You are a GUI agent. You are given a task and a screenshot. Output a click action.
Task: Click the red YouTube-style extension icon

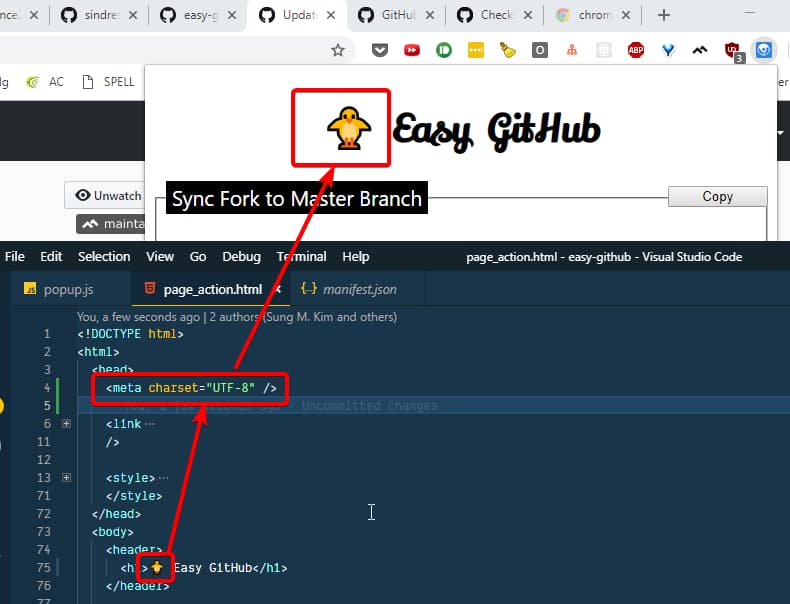point(412,50)
